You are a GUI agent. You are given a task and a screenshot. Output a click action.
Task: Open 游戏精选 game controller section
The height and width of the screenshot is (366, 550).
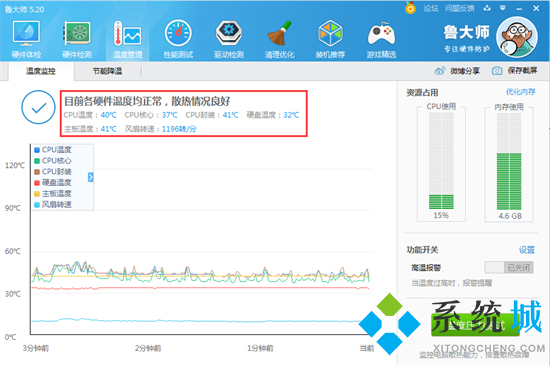381,39
